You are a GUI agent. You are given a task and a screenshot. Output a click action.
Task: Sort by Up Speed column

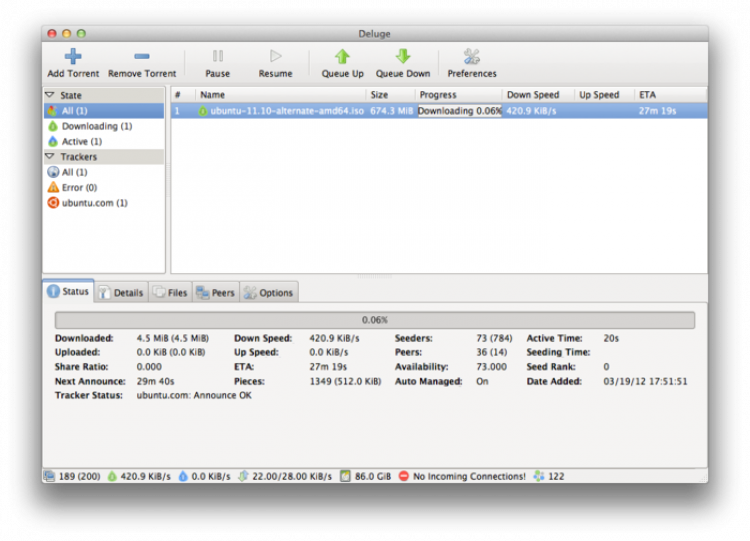coord(605,95)
